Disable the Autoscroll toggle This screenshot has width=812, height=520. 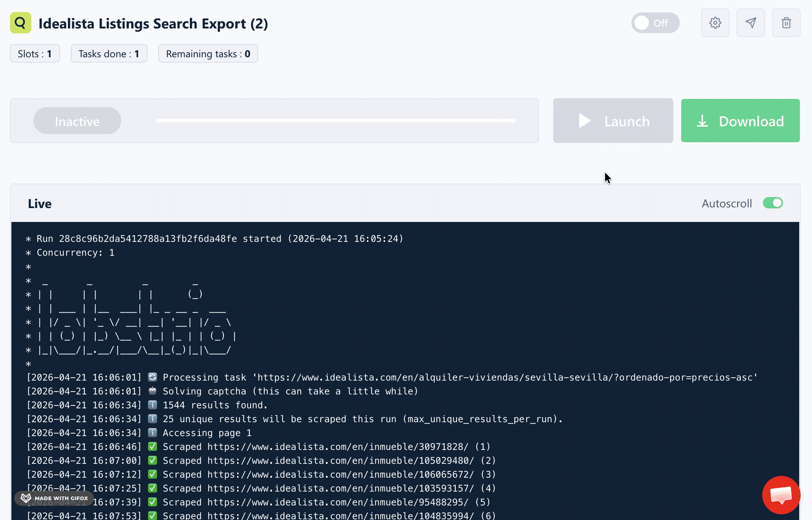click(x=773, y=203)
